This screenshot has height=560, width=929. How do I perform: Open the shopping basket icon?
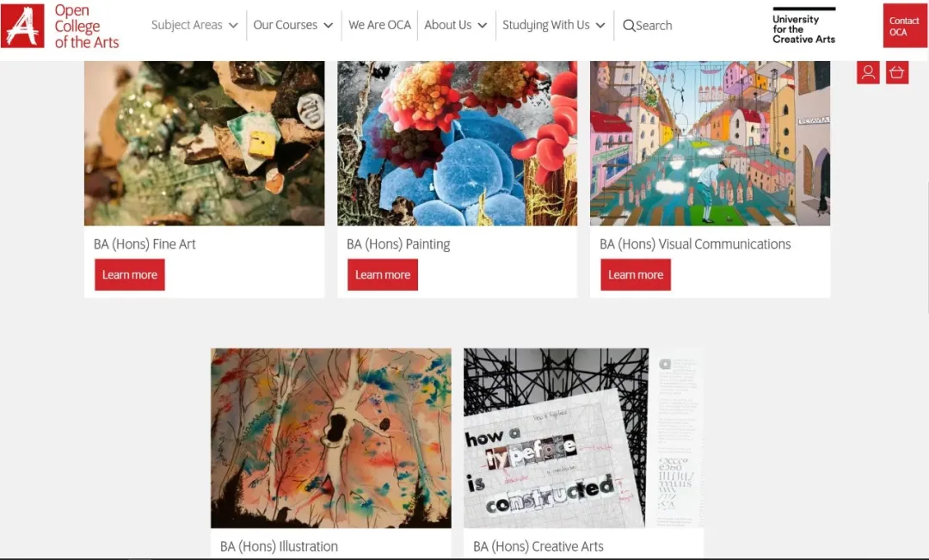pyautogui.click(x=897, y=72)
